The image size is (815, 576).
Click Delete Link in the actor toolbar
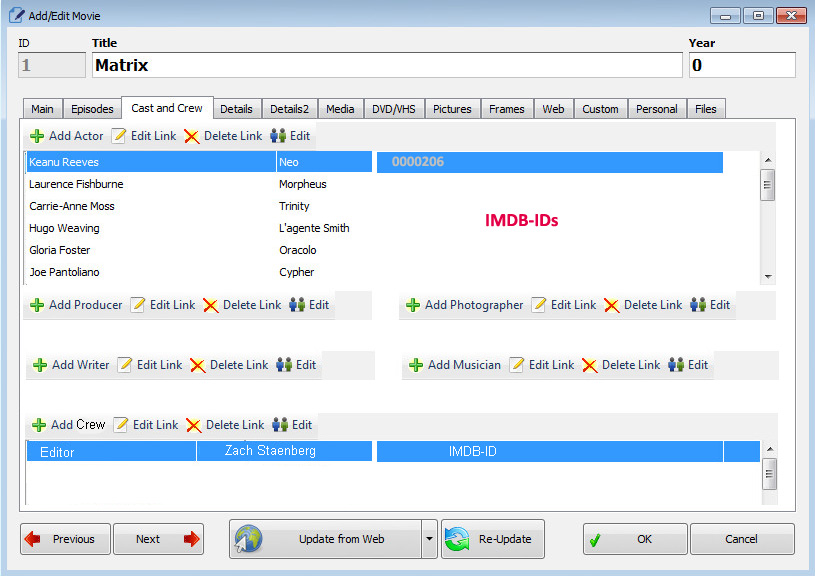coord(222,136)
